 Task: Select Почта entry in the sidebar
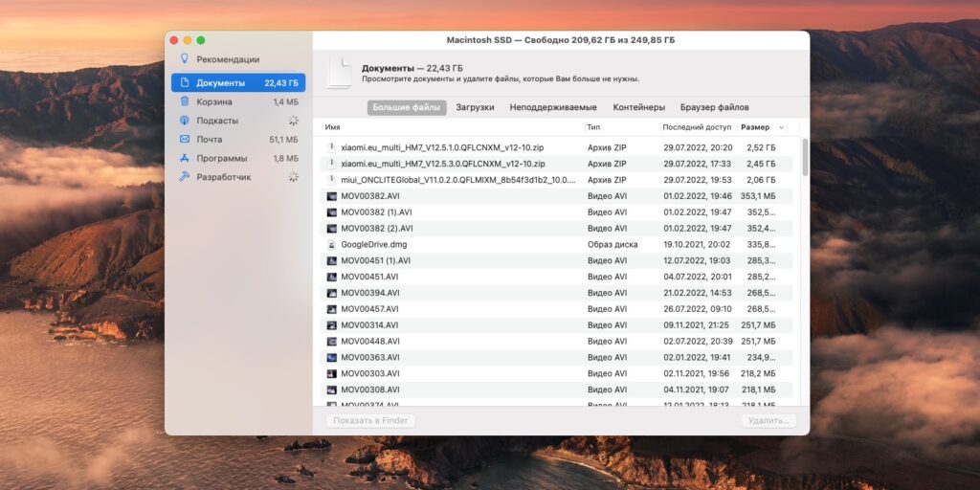click(238, 140)
